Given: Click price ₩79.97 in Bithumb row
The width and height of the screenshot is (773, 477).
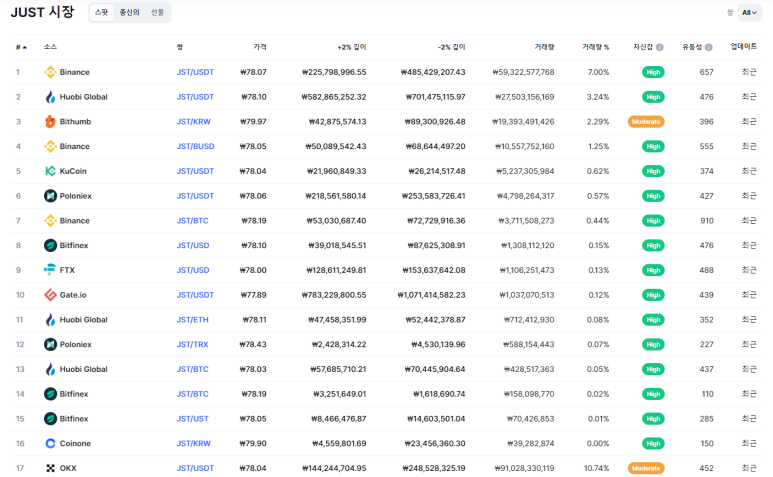Looking at the screenshot, I should point(253,122).
